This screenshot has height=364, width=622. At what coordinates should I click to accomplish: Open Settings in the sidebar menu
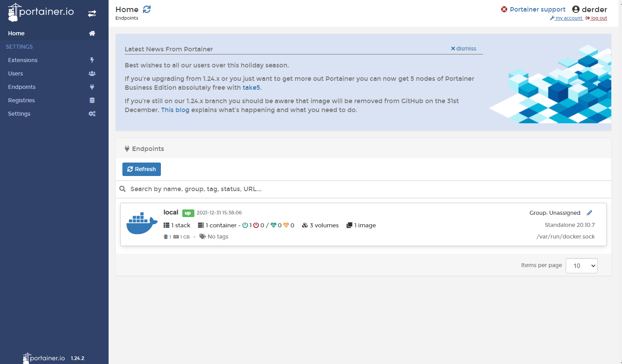[54, 114]
